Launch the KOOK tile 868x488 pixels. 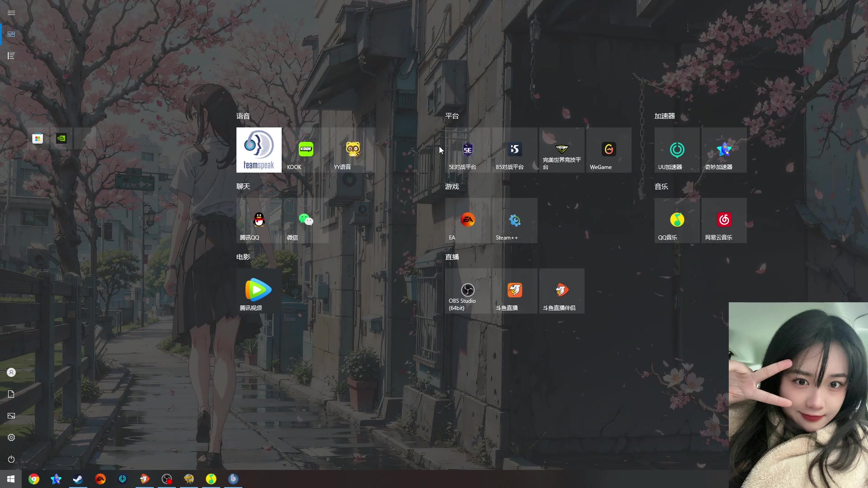(x=306, y=150)
